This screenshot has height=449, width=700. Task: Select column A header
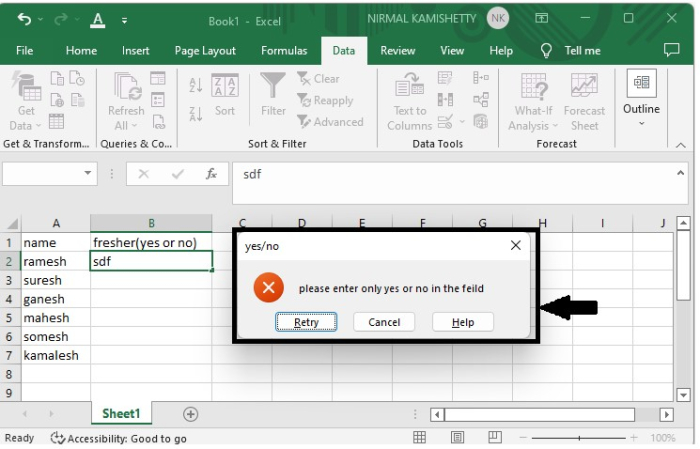coord(56,223)
